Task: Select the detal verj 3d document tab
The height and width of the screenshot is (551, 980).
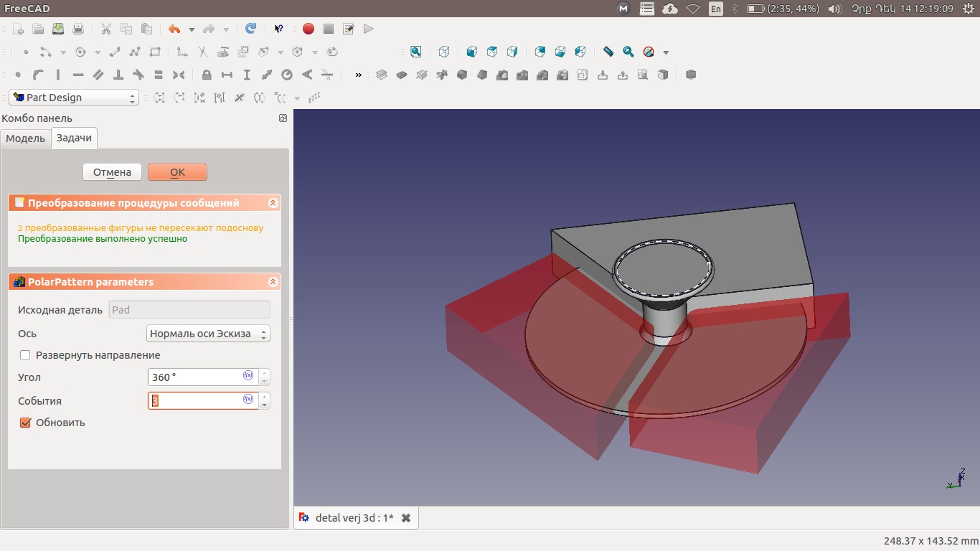Action: (354, 518)
